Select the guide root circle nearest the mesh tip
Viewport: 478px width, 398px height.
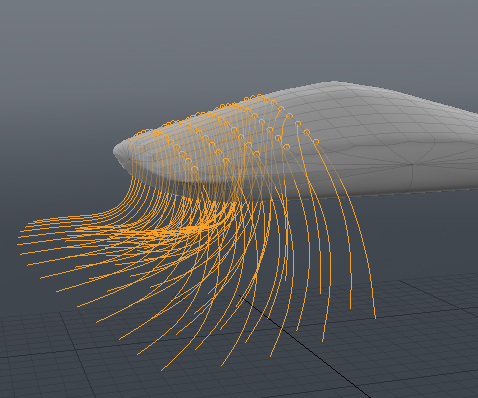(x=144, y=133)
